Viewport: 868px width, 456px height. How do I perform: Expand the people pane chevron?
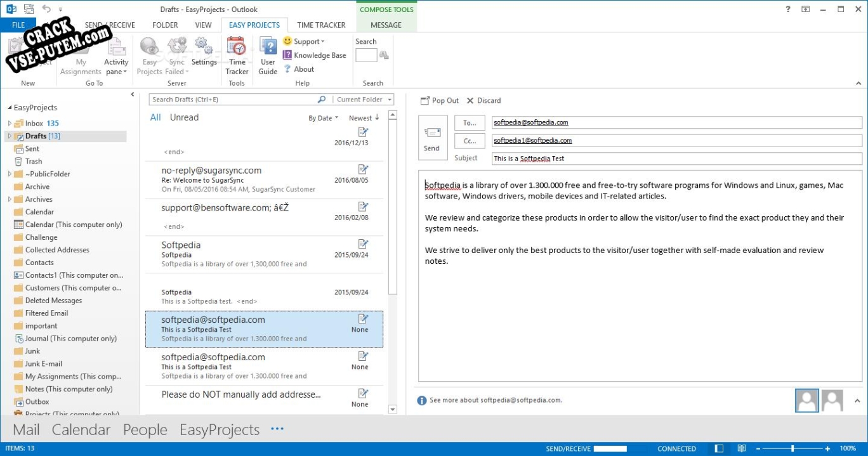click(x=857, y=401)
